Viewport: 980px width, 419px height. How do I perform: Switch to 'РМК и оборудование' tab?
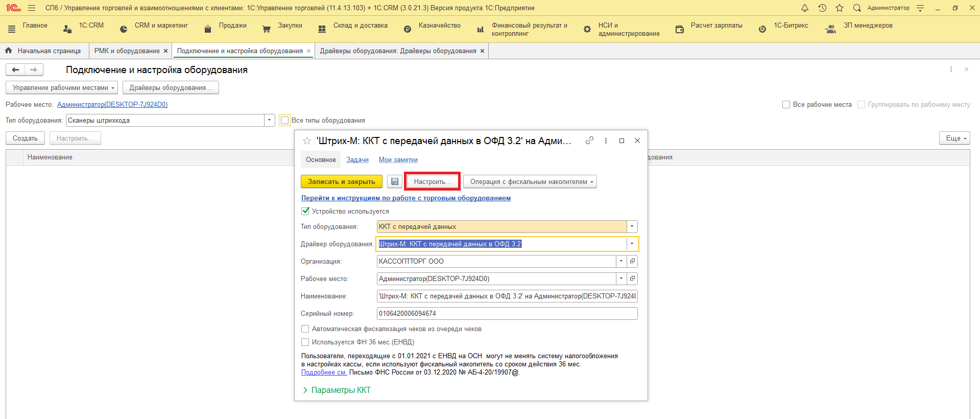(x=127, y=51)
